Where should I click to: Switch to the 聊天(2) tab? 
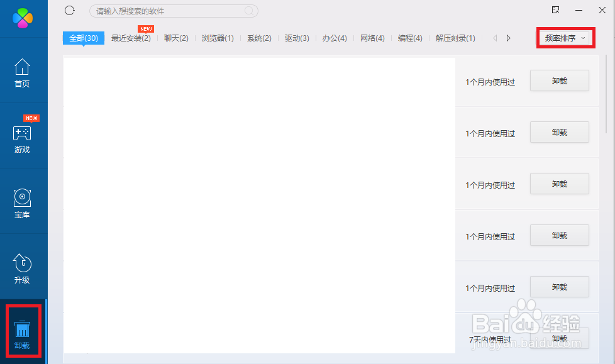coord(175,38)
